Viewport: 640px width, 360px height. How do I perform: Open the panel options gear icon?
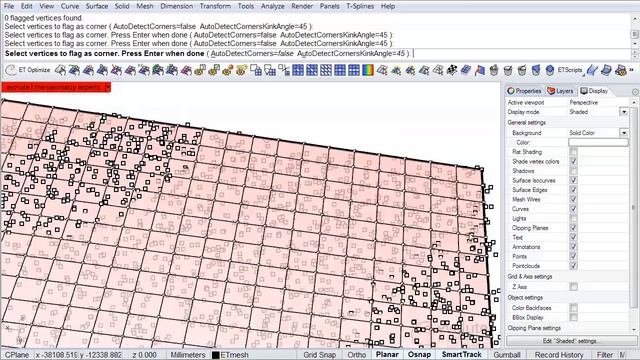(635, 92)
